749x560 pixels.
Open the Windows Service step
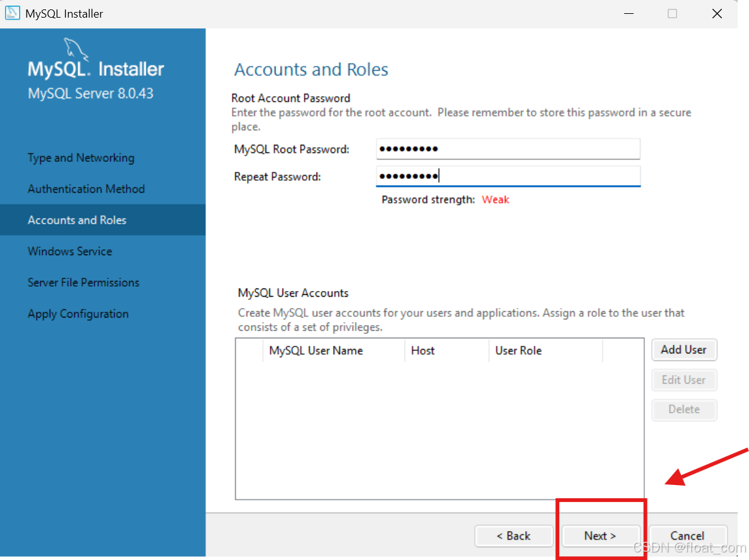pos(70,251)
